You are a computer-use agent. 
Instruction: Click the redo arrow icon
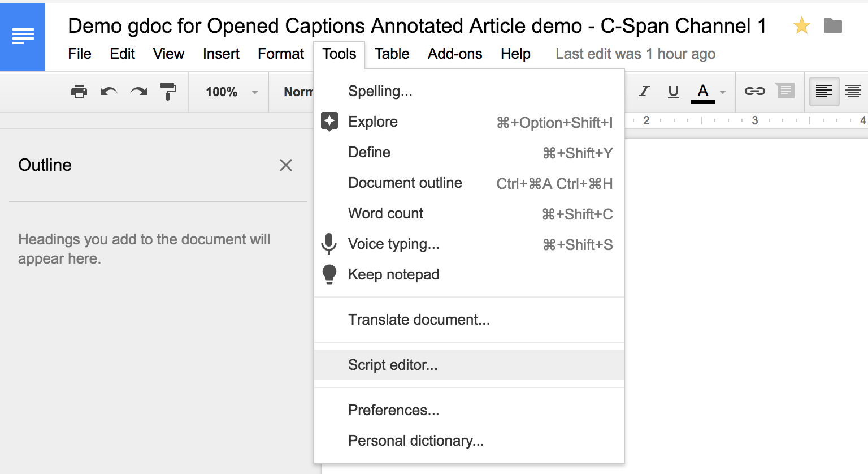click(138, 92)
